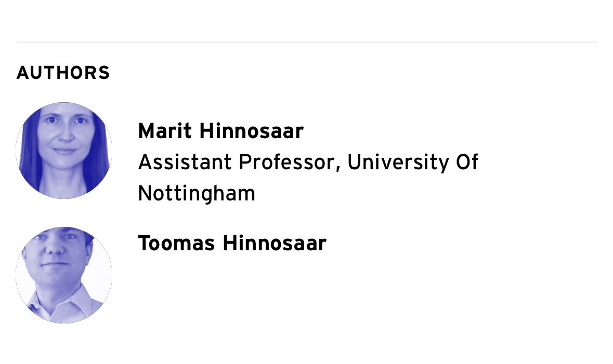The width and height of the screenshot is (613, 364).
Task: Open Marit Hinnosaar's circular profile photo
Action: tap(64, 151)
